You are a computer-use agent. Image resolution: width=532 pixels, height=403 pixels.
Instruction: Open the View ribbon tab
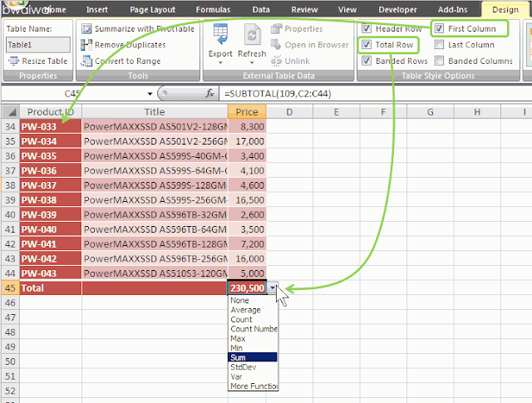pyautogui.click(x=347, y=10)
